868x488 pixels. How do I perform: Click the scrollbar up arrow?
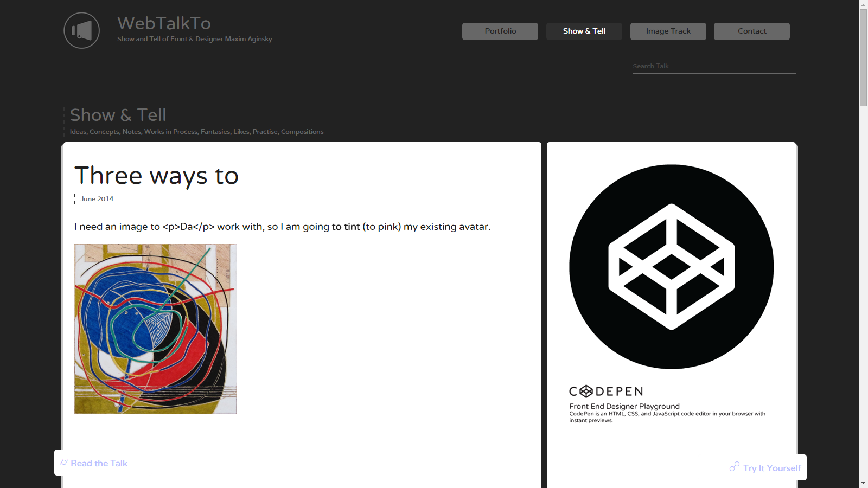pyautogui.click(x=863, y=4)
